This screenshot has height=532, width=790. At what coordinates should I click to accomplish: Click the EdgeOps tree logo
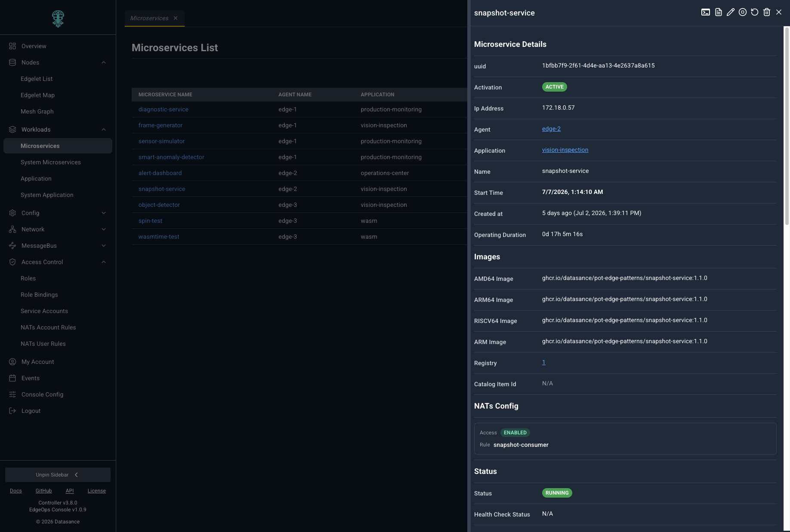tap(58, 18)
